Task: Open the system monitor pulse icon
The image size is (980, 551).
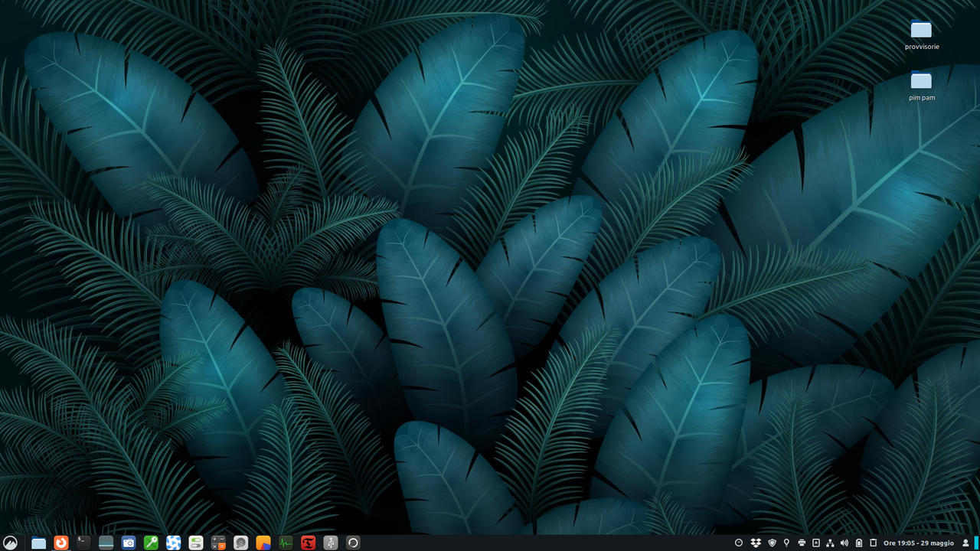Action: pos(286,543)
